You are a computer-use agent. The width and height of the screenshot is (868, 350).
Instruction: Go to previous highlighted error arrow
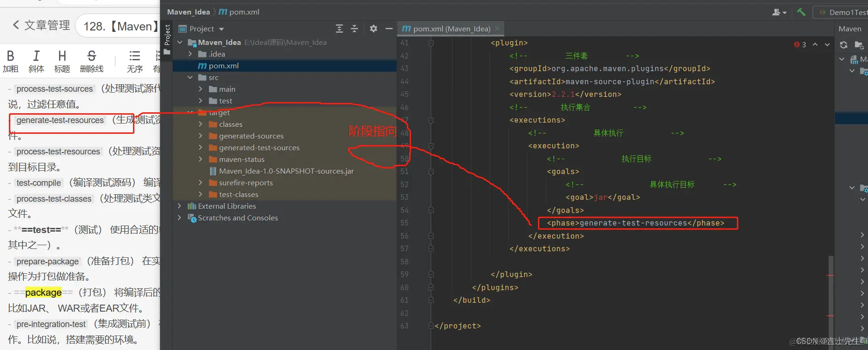point(815,44)
